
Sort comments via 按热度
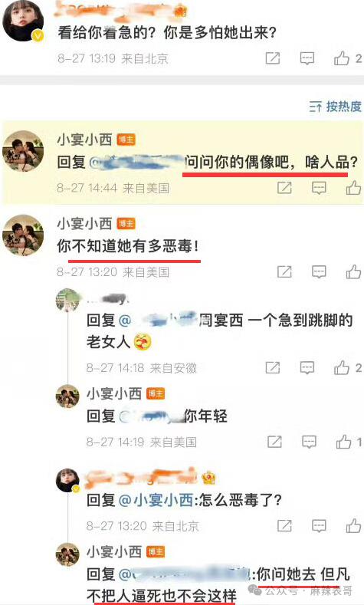[335, 106]
